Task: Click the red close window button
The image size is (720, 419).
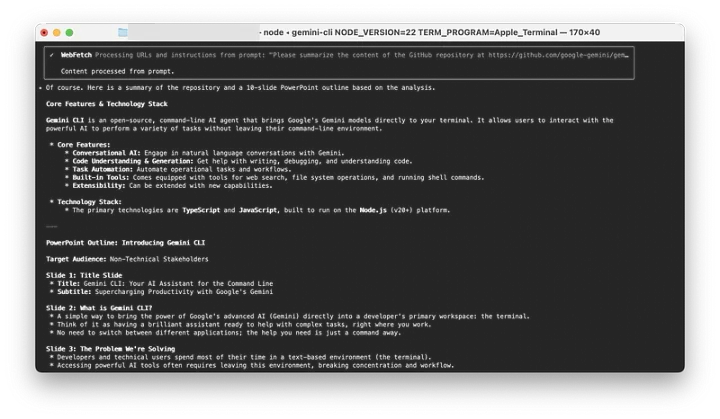Action: [x=44, y=33]
